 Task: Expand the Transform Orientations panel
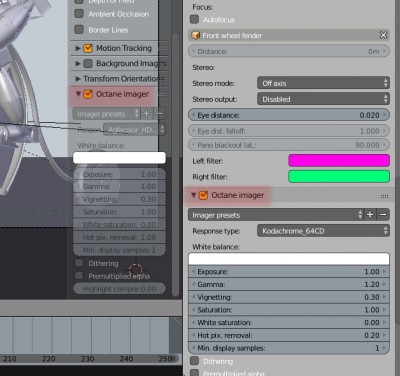78,79
